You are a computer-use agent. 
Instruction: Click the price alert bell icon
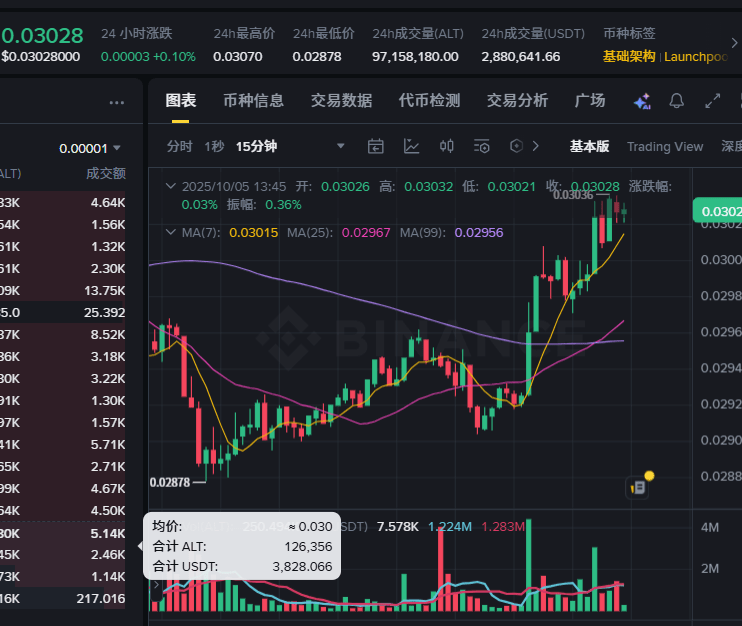point(676,100)
